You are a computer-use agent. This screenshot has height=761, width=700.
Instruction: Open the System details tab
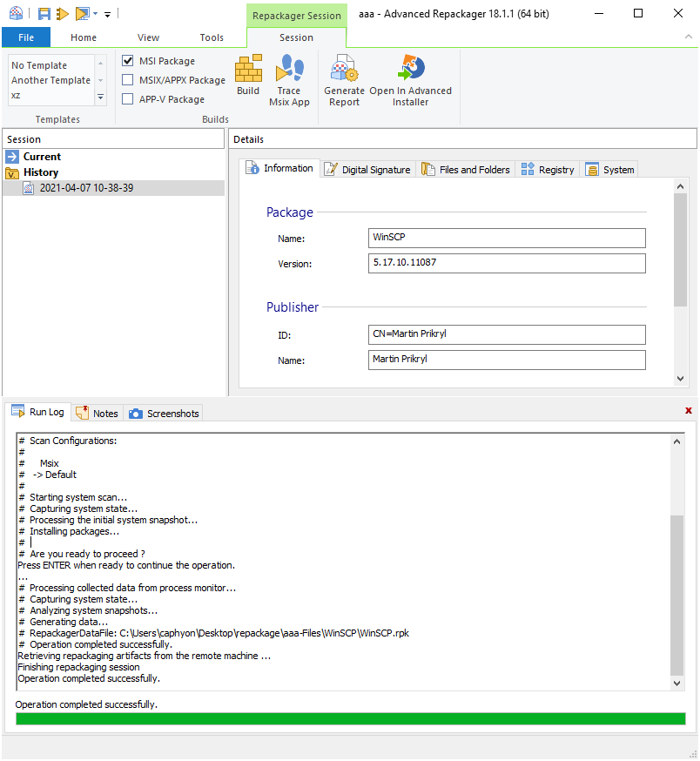(609, 170)
